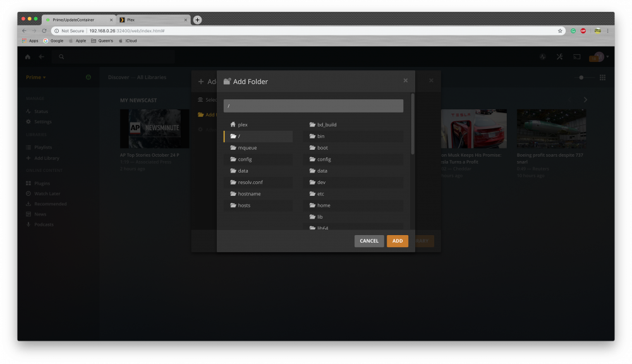Click the grid view icon
The height and width of the screenshot is (364, 632).
pos(602,77)
